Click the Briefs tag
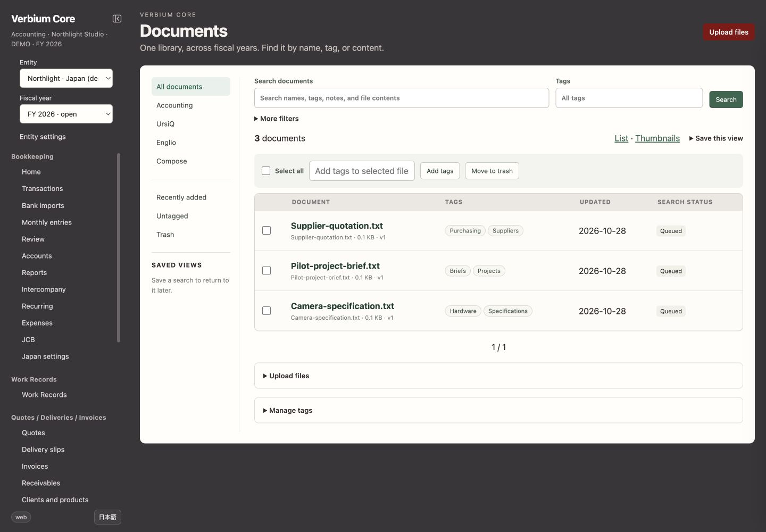The width and height of the screenshot is (766, 532). pyautogui.click(x=457, y=271)
